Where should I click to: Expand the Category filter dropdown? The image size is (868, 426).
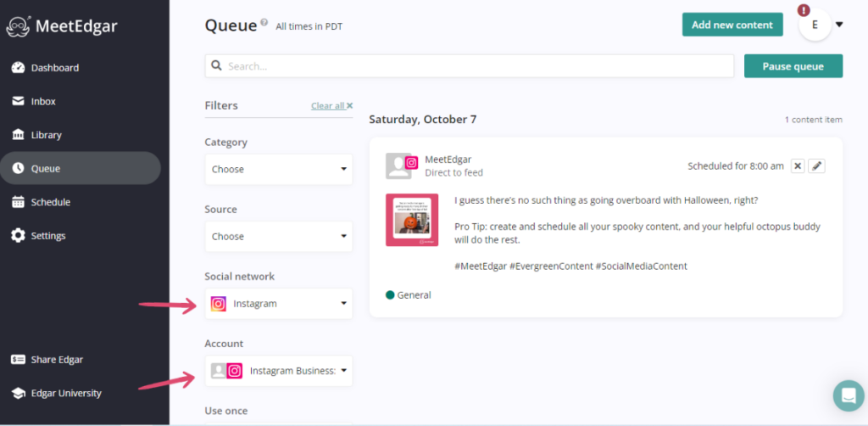click(278, 169)
